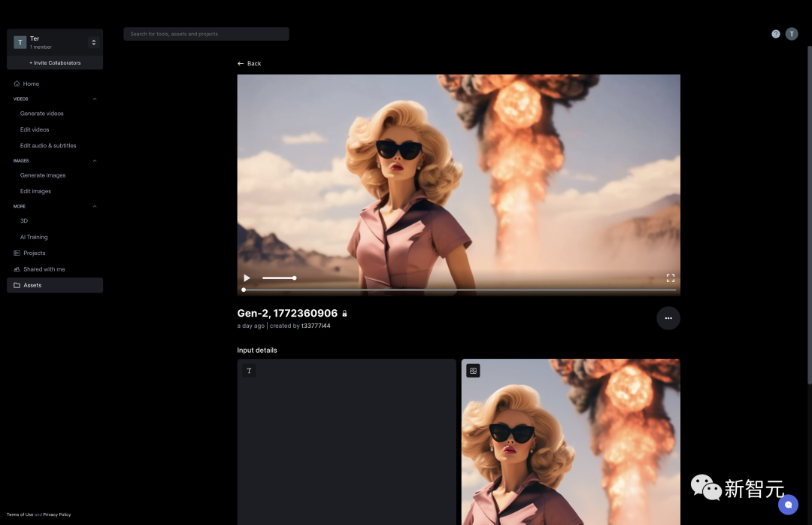Image resolution: width=812 pixels, height=525 pixels.
Task: Collapse the Videos section chevron
Action: click(x=95, y=99)
